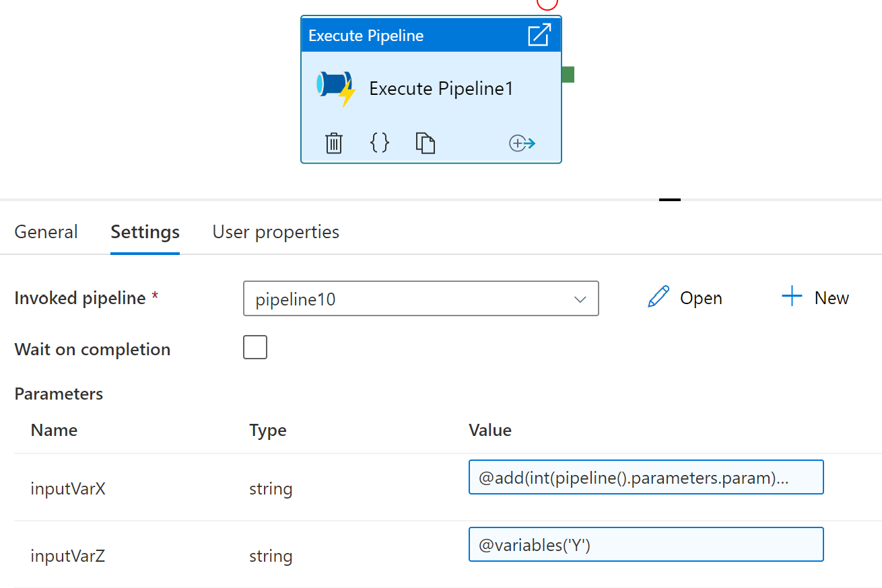Click the New pipeline button

point(831,298)
